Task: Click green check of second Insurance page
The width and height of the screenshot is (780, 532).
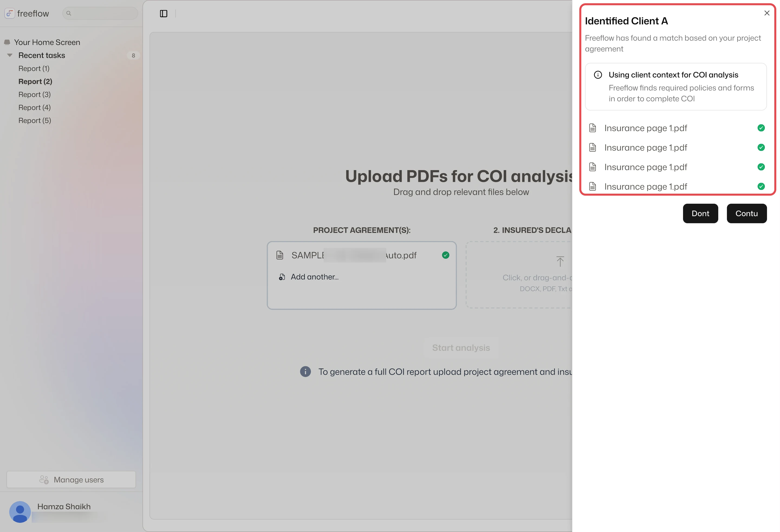Action: point(761,147)
